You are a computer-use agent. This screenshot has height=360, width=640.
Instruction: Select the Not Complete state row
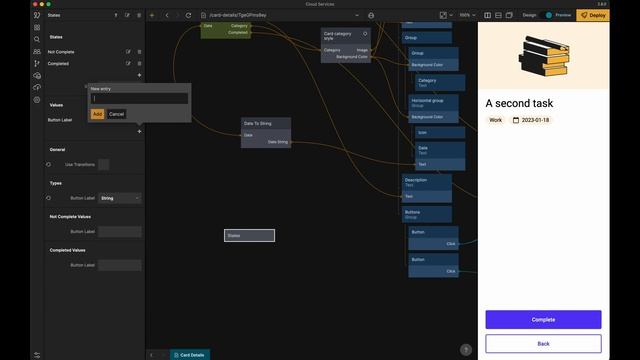point(94,52)
